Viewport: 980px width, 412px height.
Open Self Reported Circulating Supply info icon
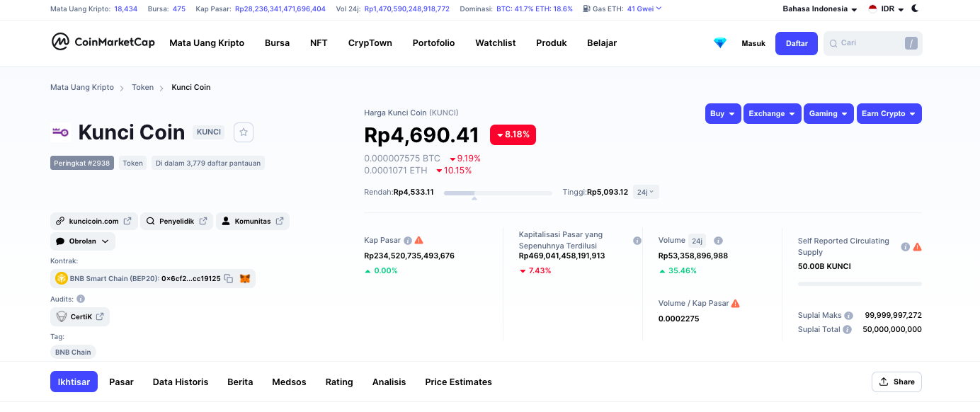click(x=905, y=247)
